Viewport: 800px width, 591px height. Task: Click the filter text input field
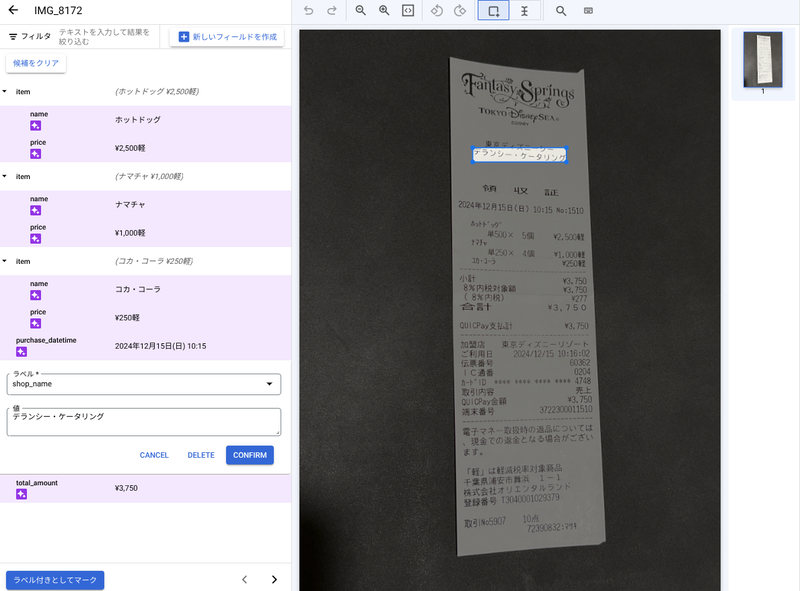pyautogui.click(x=107, y=37)
